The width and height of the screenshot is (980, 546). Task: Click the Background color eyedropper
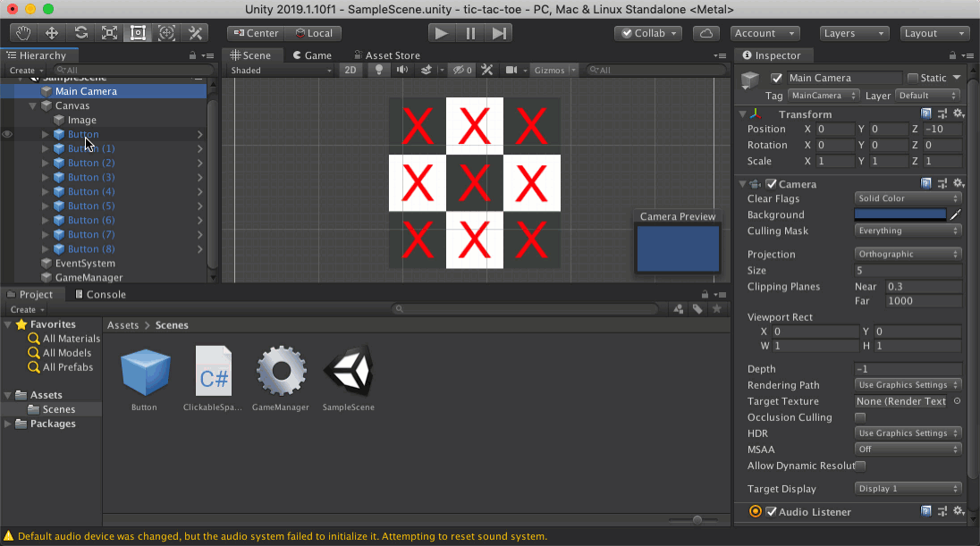tap(955, 214)
